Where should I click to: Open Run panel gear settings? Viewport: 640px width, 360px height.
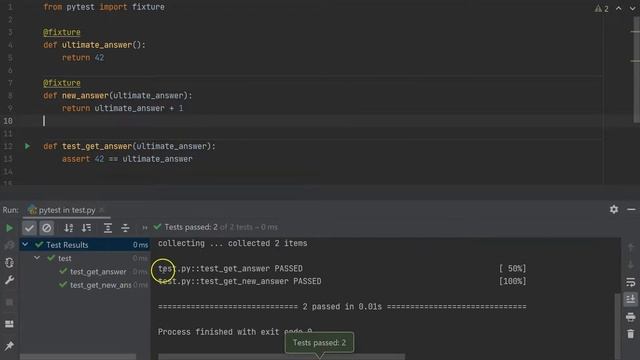(614, 209)
